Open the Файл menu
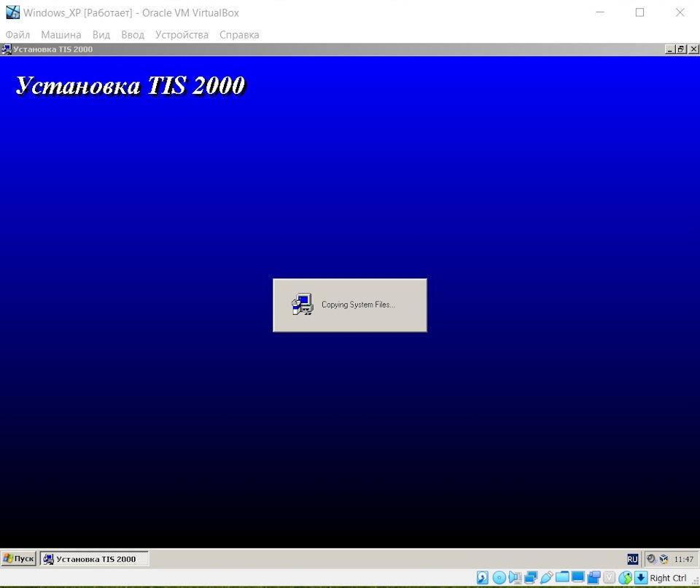Image resolution: width=700 pixels, height=588 pixels. pos(17,35)
